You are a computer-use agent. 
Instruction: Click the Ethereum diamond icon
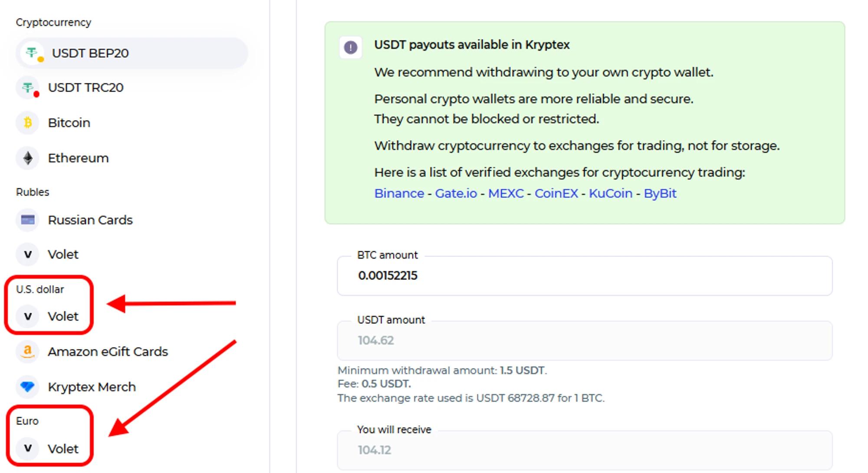pyautogui.click(x=28, y=158)
